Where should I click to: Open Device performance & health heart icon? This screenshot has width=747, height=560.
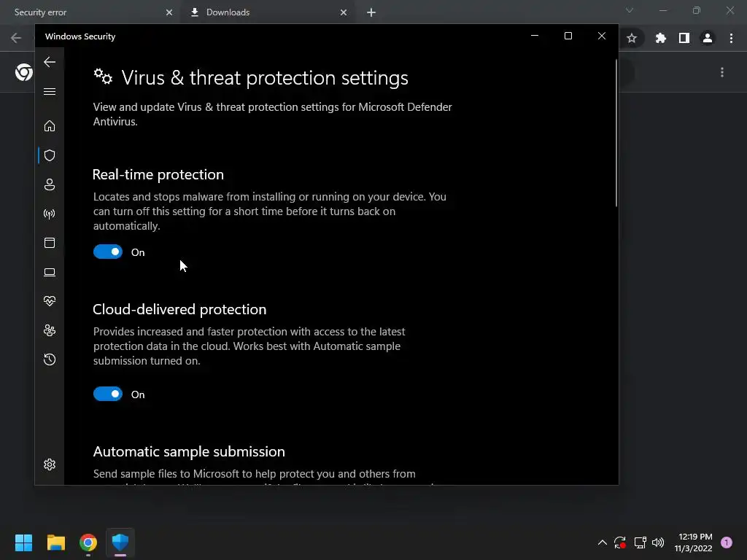click(50, 301)
